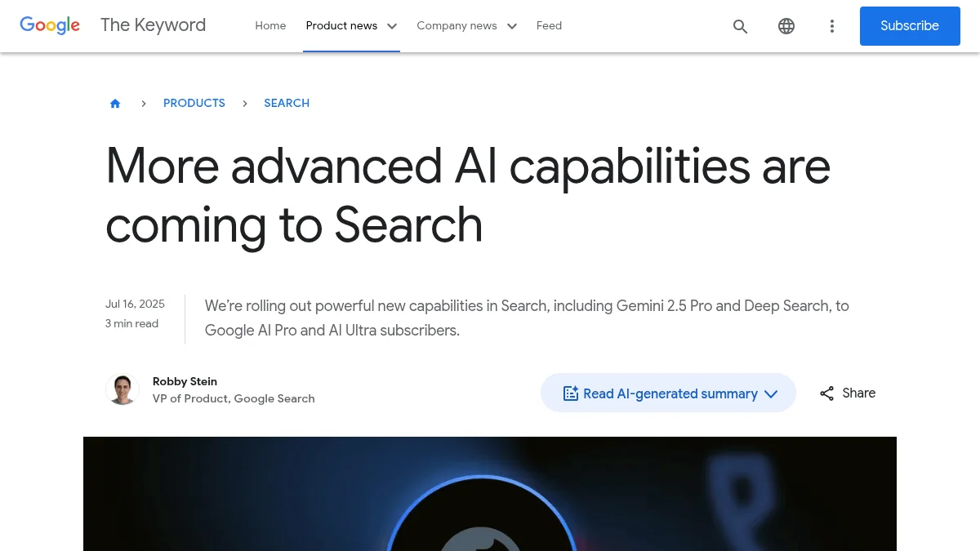Click the home breadcrumb icon
This screenshot has width=980, height=551.
[115, 103]
